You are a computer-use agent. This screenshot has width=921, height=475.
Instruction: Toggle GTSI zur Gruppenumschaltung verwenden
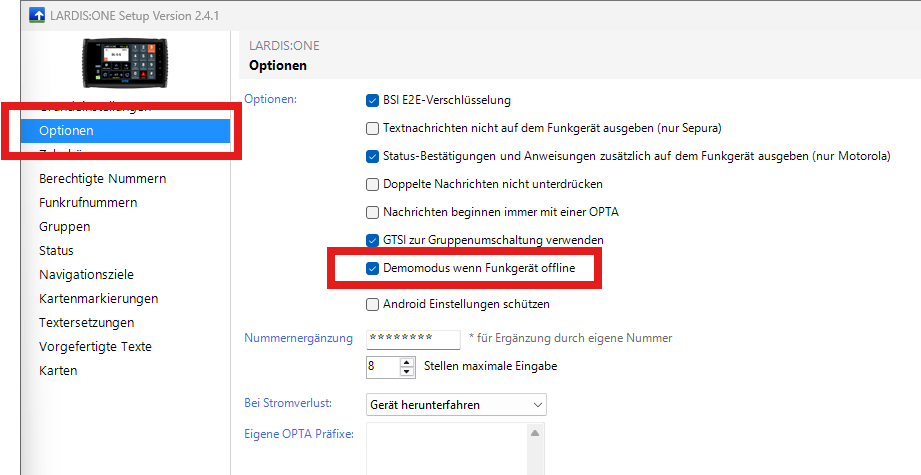pyautogui.click(x=372, y=240)
